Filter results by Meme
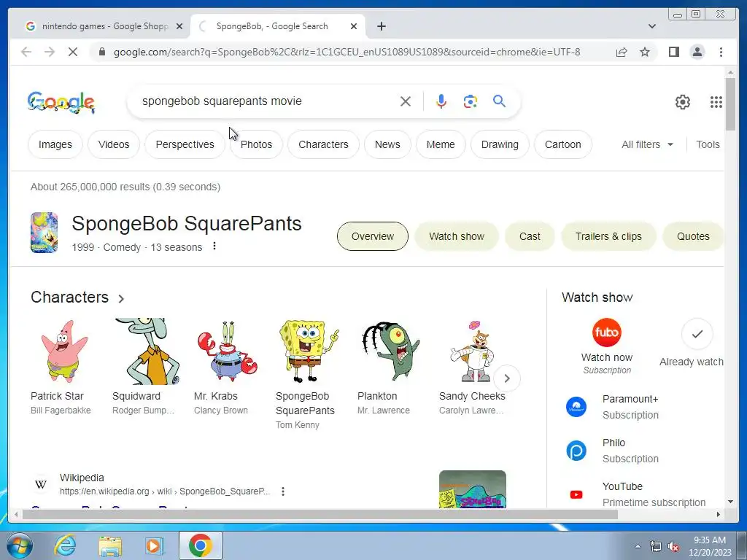747x560 pixels. click(x=441, y=144)
